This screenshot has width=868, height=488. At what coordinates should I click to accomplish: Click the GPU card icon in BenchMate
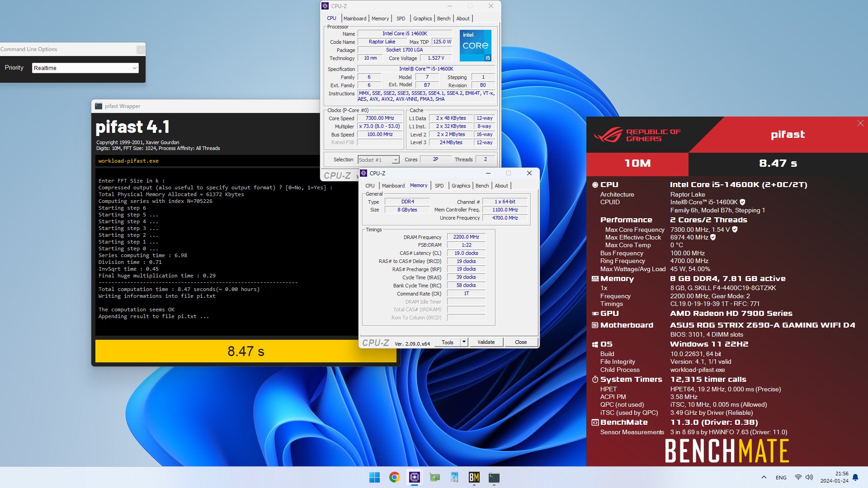pos(595,314)
